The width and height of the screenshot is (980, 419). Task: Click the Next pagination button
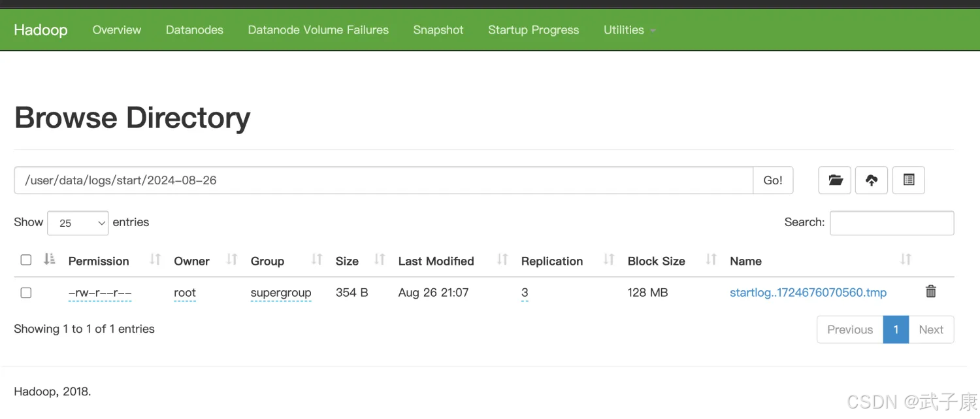931,329
